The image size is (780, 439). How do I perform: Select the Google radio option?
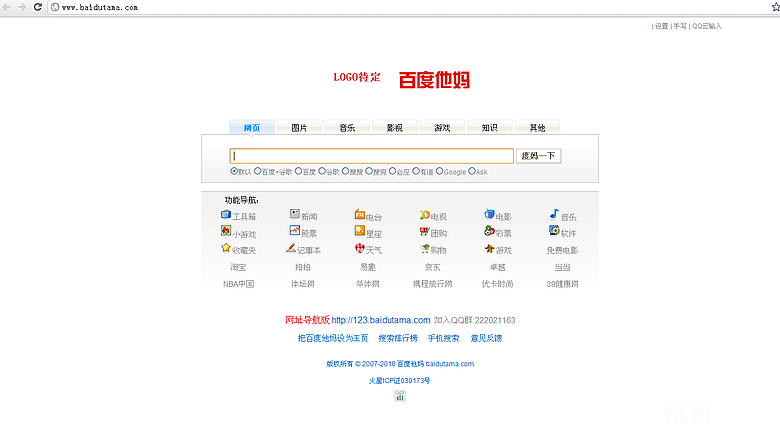[x=439, y=171]
